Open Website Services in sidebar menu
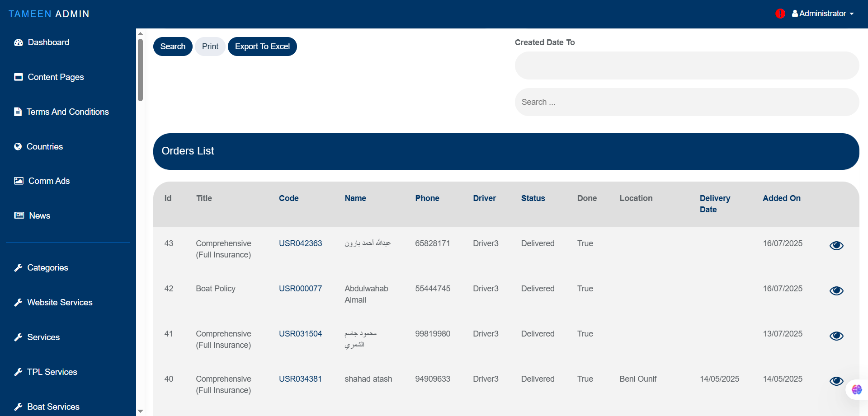Viewport: 868px width, 416px height. 60,303
